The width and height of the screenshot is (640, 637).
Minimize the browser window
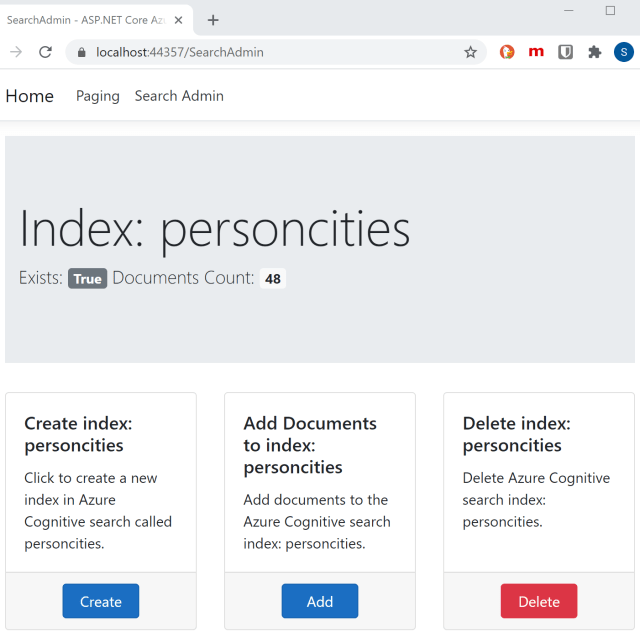click(x=568, y=11)
